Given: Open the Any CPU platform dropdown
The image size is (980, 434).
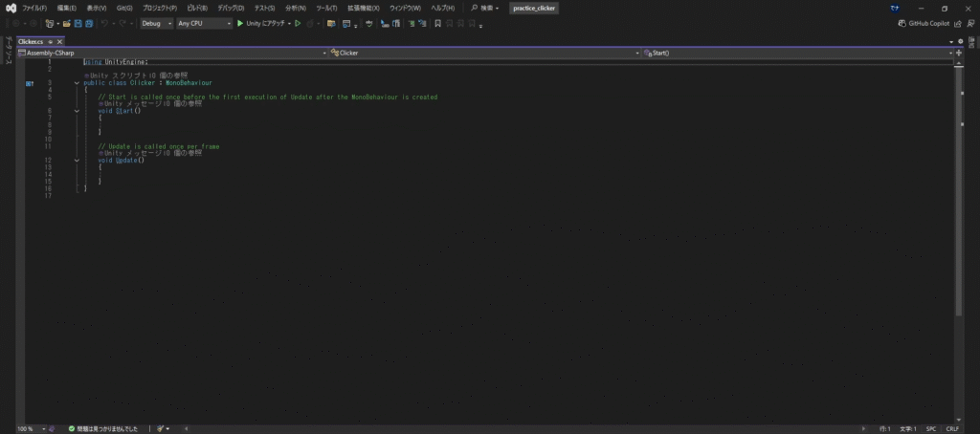Looking at the screenshot, I should point(204,23).
